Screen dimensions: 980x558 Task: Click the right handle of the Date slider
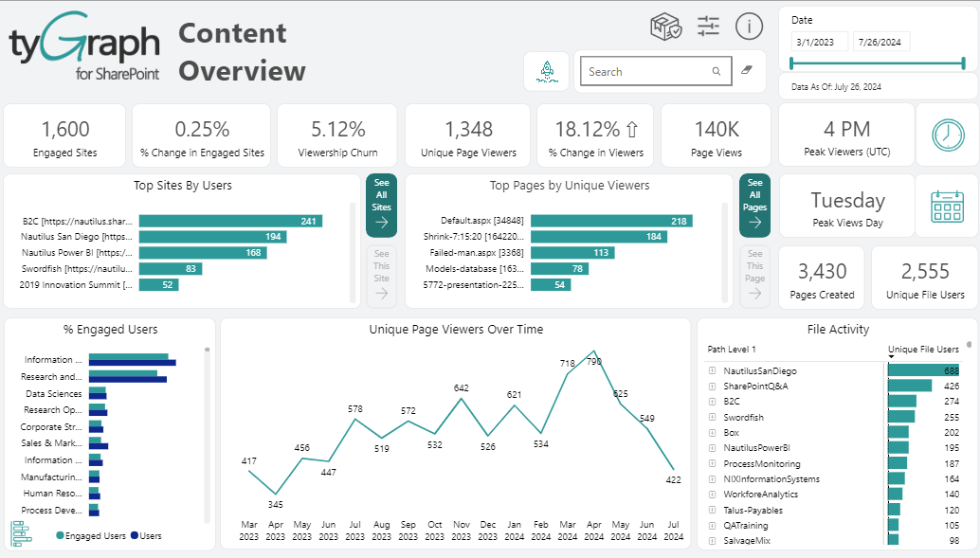coord(963,63)
